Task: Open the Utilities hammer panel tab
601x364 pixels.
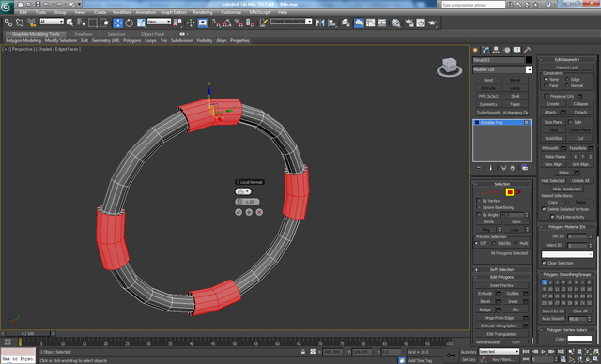Action: click(528, 50)
